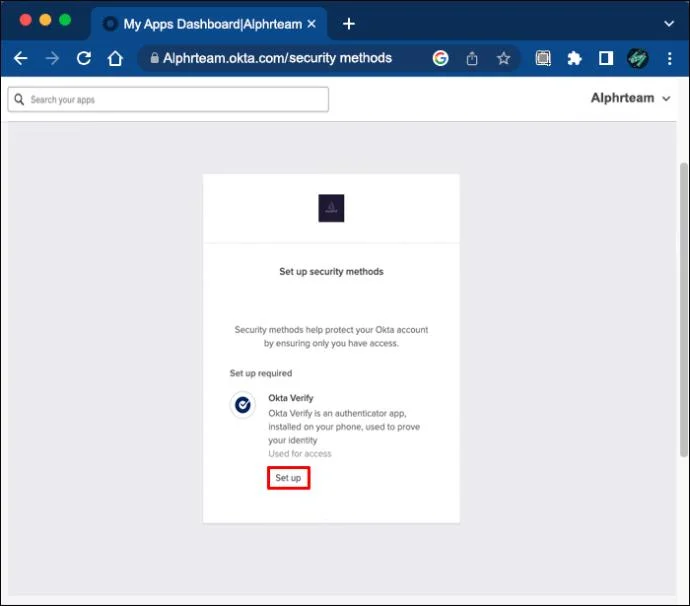Open the Alphrteam account dropdown
Screen dimensions: 690x606
[x=631, y=98]
